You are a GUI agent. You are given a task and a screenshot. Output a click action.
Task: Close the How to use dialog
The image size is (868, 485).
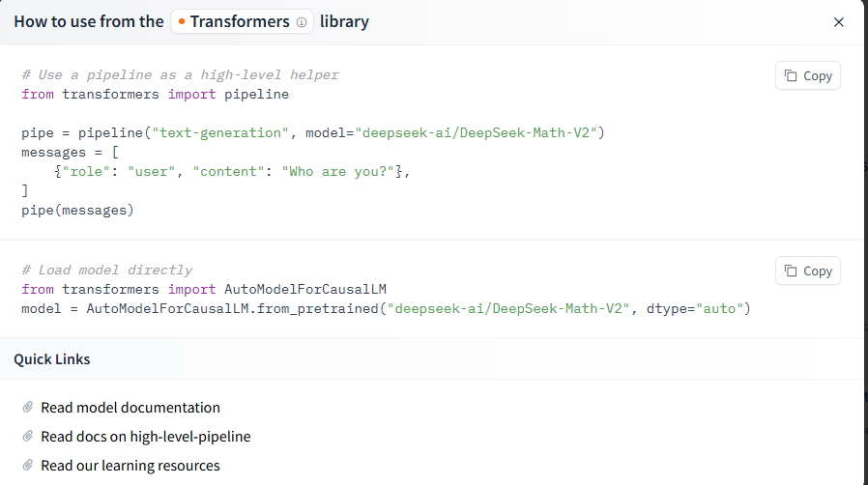point(838,22)
